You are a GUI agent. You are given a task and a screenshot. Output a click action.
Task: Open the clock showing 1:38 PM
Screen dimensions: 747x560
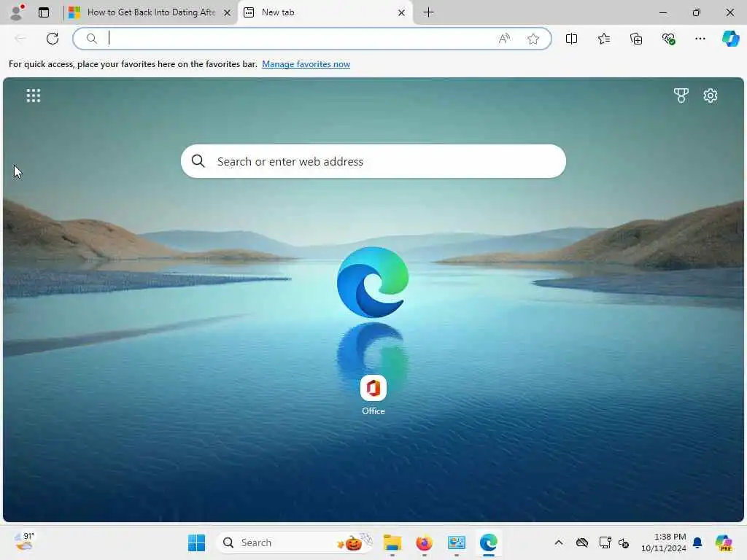pos(664,542)
